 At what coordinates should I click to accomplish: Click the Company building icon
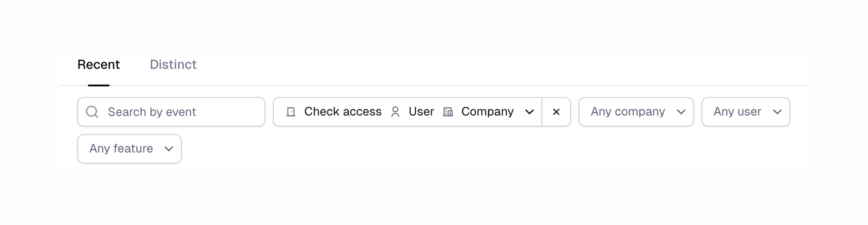click(x=448, y=112)
